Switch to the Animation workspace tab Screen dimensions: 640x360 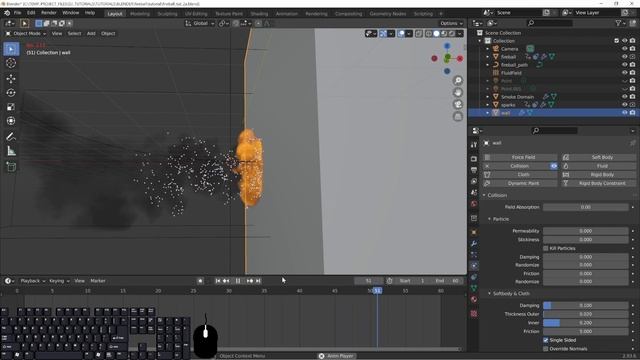(x=287, y=14)
